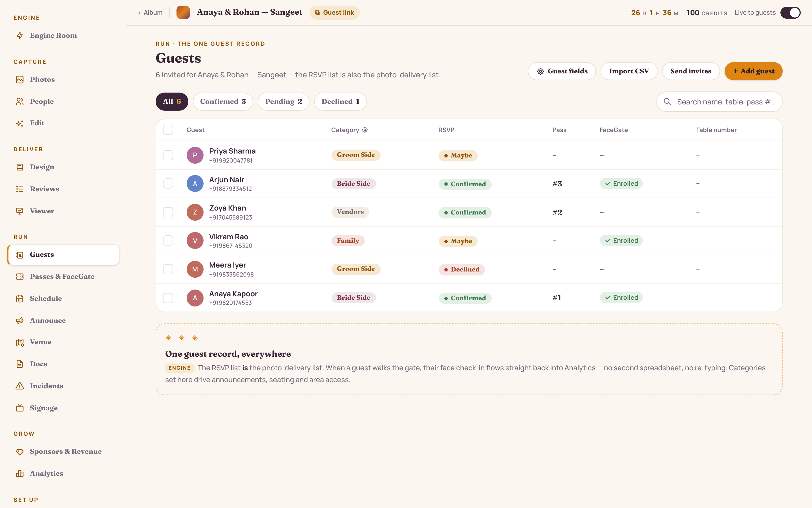Click Meera Iyer's avatar

[195, 269]
